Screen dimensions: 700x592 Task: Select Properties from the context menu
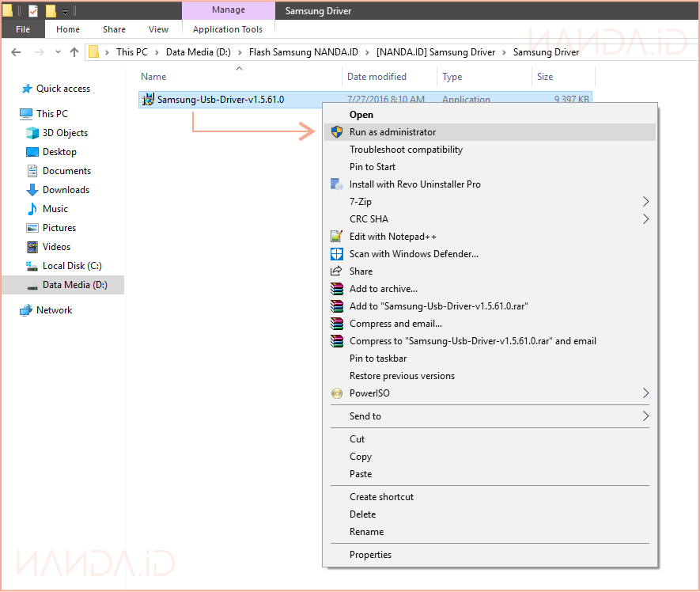click(370, 555)
